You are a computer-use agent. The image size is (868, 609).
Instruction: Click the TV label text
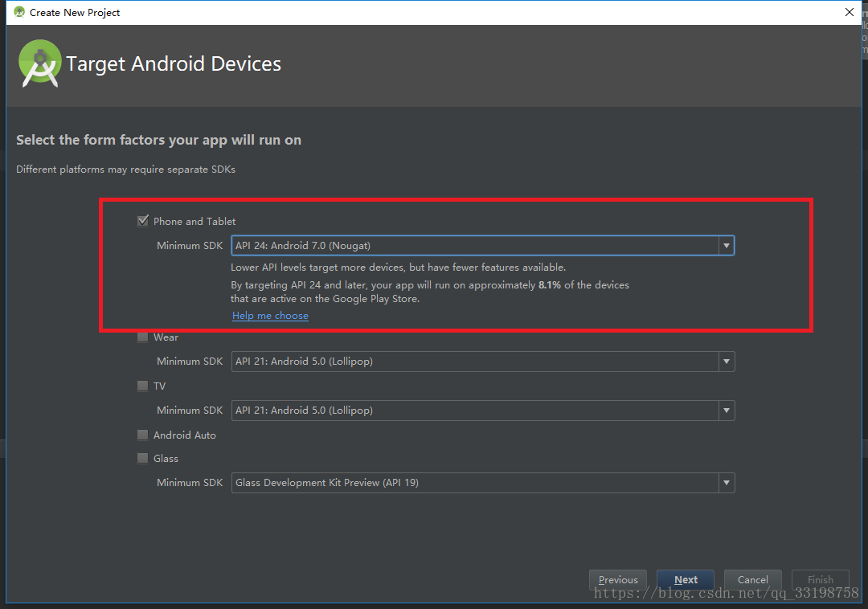click(159, 386)
